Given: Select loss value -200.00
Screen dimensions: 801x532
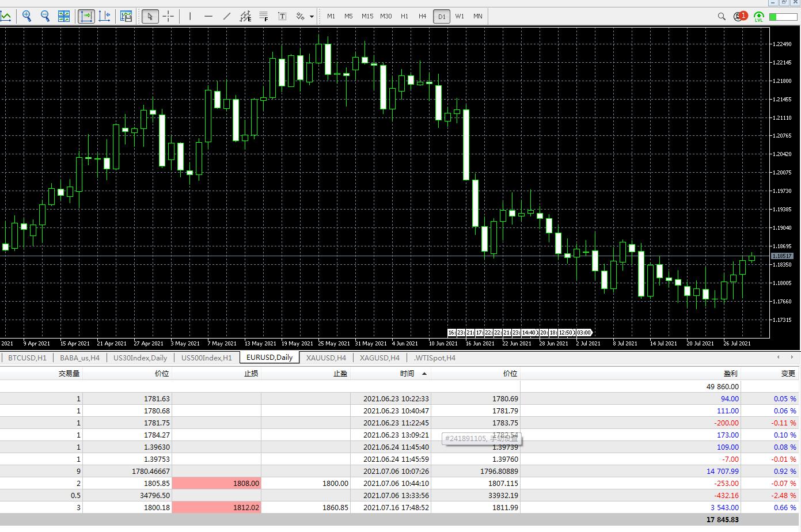Looking at the screenshot, I should pyautogui.click(x=727, y=423).
